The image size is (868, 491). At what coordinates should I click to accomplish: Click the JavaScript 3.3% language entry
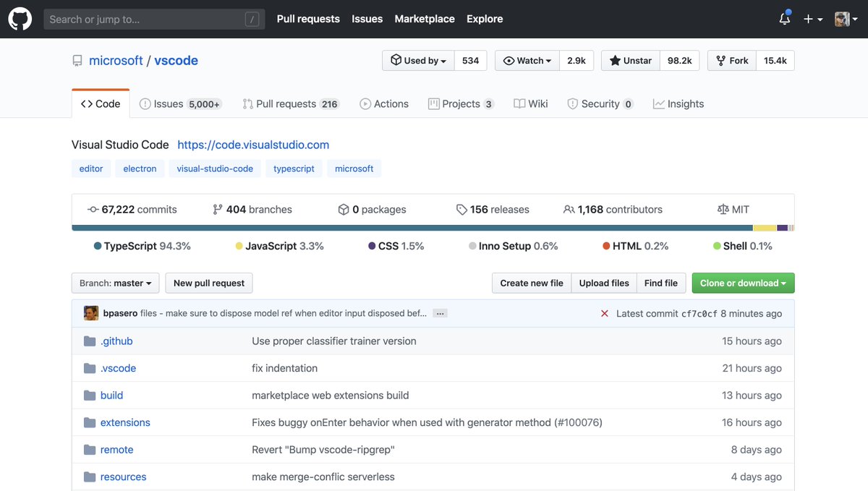pyautogui.click(x=280, y=246)
